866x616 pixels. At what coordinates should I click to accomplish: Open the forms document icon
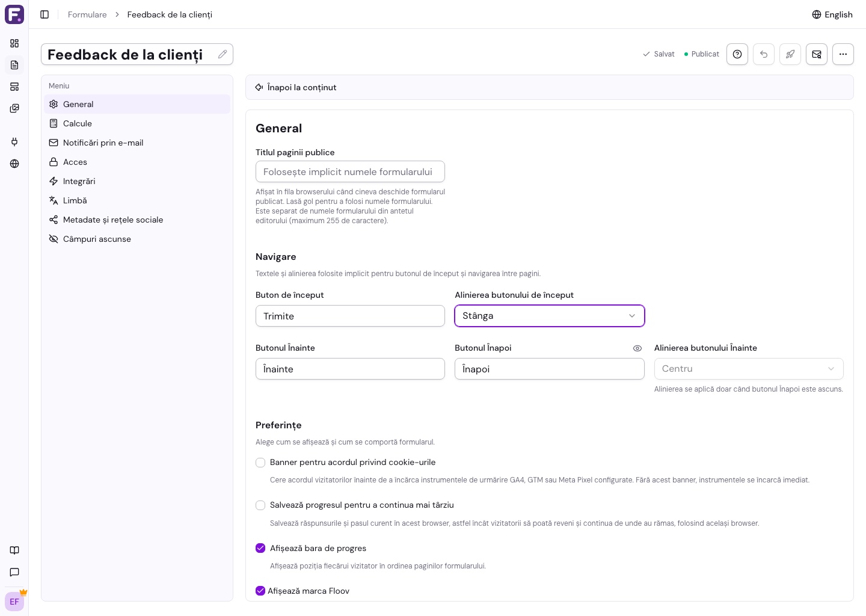tap(14, 65)
